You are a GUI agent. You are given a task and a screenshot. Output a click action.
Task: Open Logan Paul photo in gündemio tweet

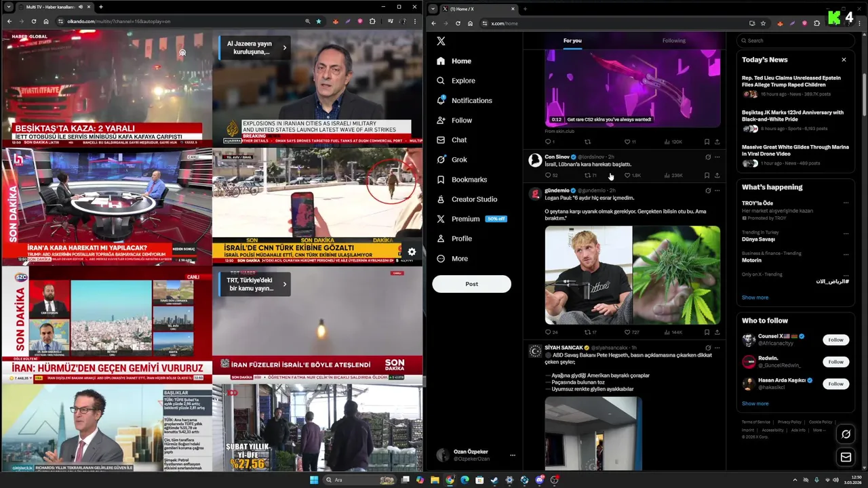pos(589,275)
